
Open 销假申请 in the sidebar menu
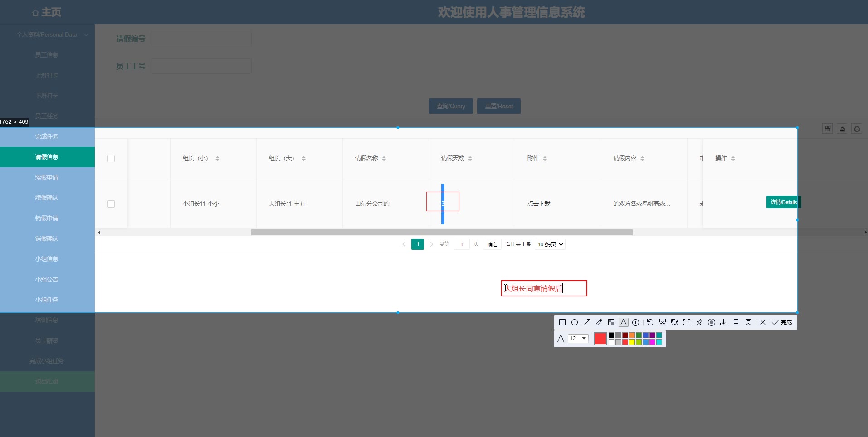click(47, 218)
